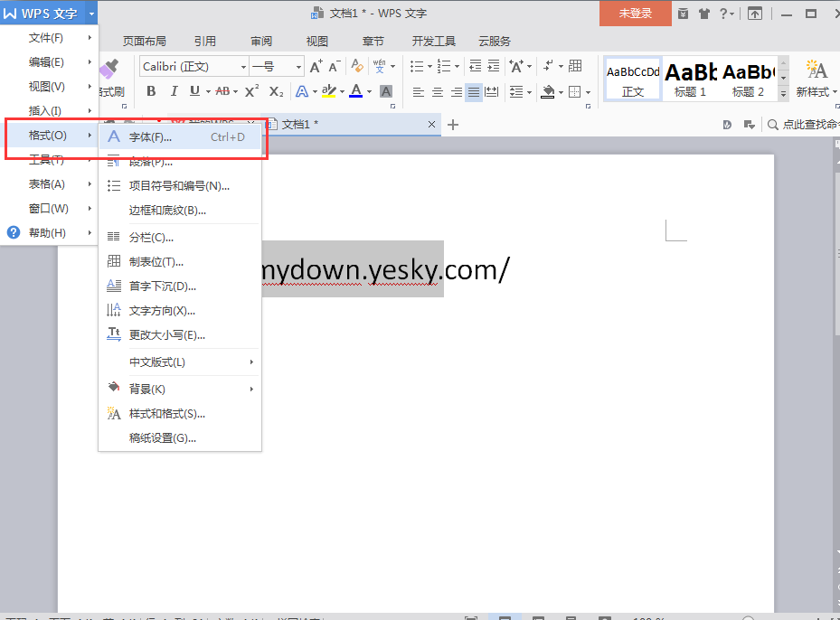The height and width of the screenshot is (620, 840).
Task: Add a new document tab with plus
Action: point(454,125)
